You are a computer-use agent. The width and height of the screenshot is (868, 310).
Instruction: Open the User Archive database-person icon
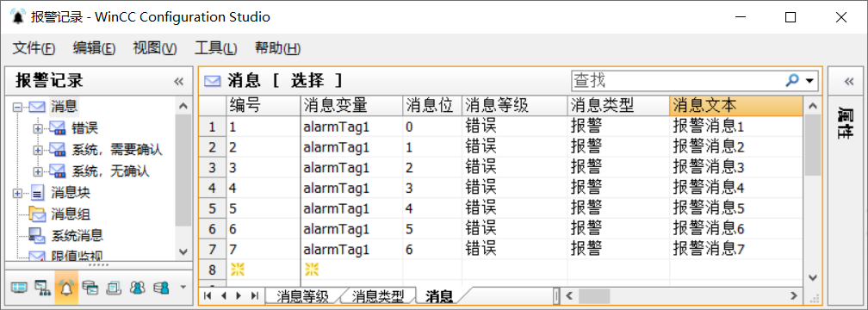(162, 288)
